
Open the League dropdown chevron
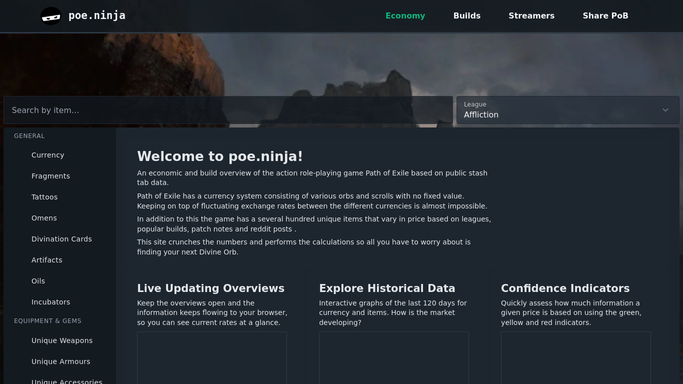(x=665, y=110)
